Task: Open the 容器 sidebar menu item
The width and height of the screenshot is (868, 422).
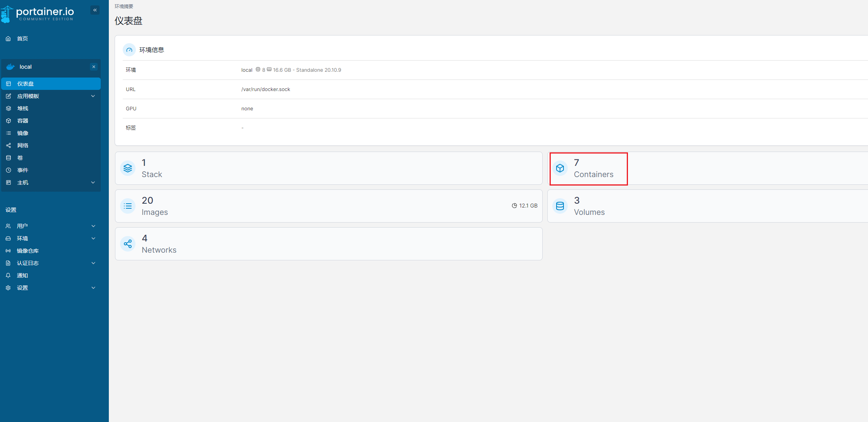Action: [23, 121]
